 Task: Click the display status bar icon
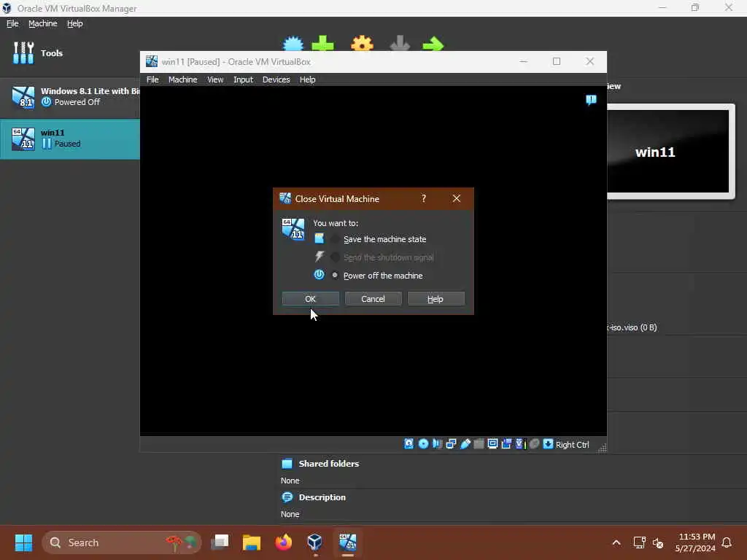tap(492, 444)
